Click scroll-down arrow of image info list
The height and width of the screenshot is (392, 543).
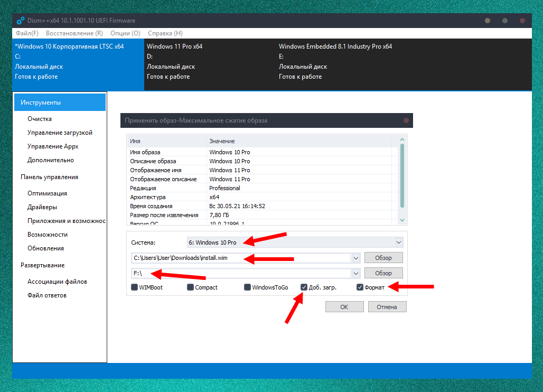[402, 220]
